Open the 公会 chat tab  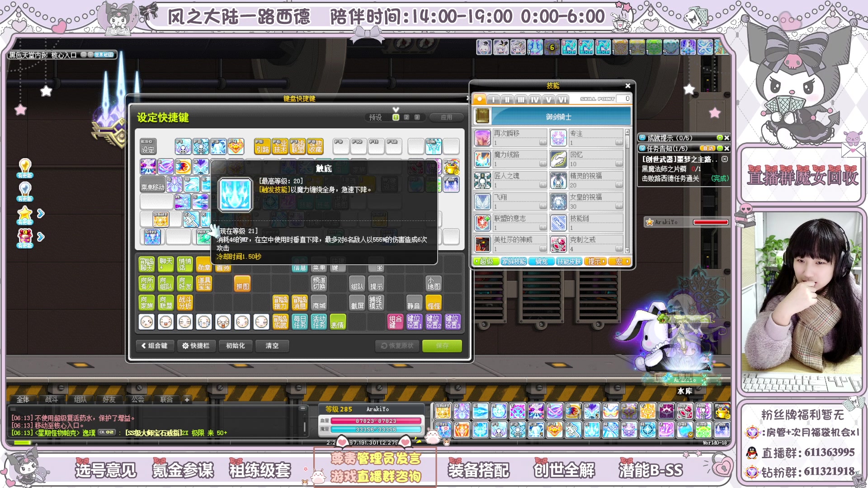(x=137, y=399)
